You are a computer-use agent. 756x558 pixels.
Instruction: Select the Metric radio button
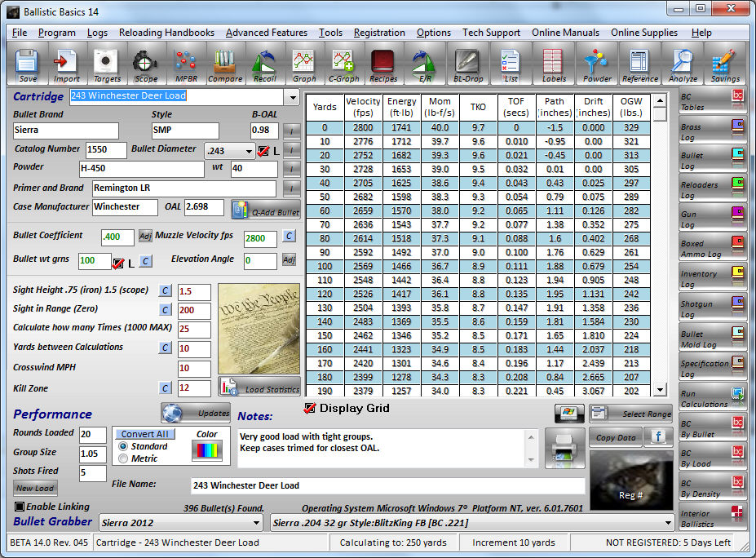[123, 458]
